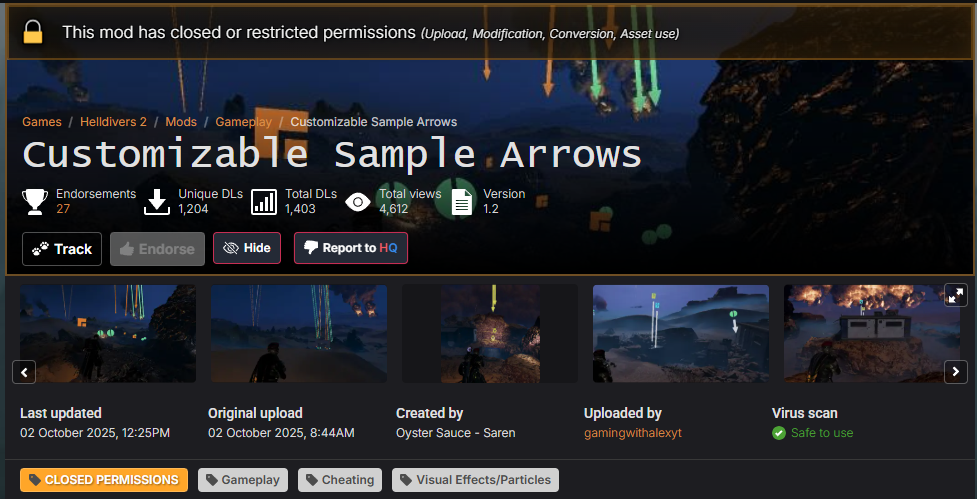
Task: Go to Mods breadcrumb
Action: (x=181, y=121)
